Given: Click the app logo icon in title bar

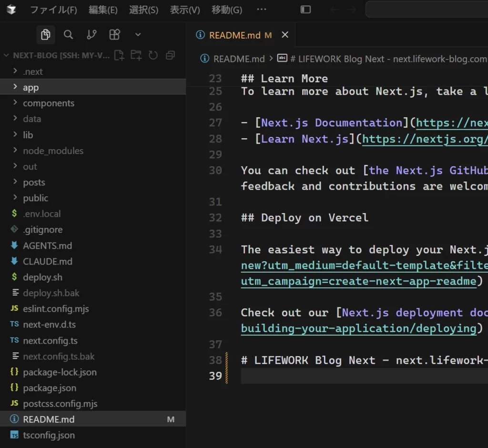Looking at the screenshot, I should tap(11, 10).
